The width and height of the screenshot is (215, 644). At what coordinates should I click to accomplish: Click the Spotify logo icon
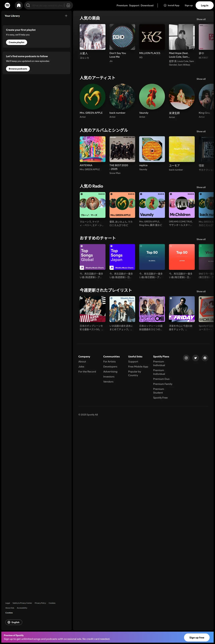pyautogui.click(x=8, y=5)
